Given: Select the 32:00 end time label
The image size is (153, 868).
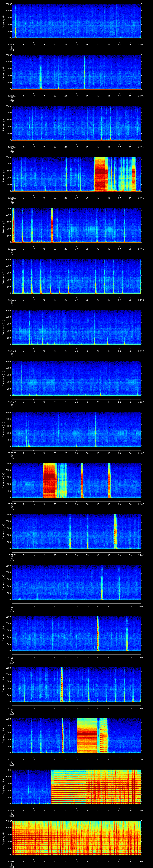Looking at the screenshot, I should (x=141, y=504).
